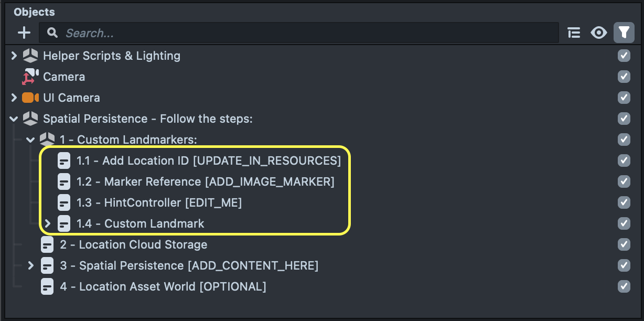644x321 pixels.
Task: Click the add object plus icon
Action: (24, 33)
